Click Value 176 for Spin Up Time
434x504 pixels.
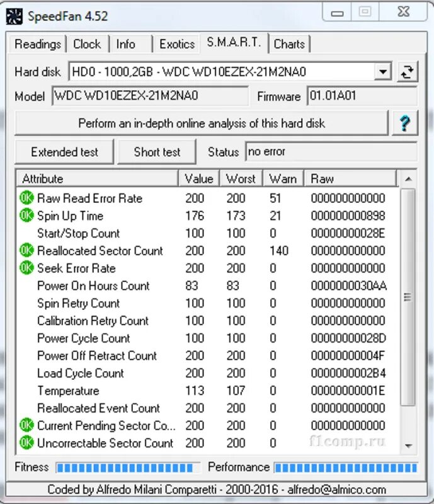(x=195, y=215)
